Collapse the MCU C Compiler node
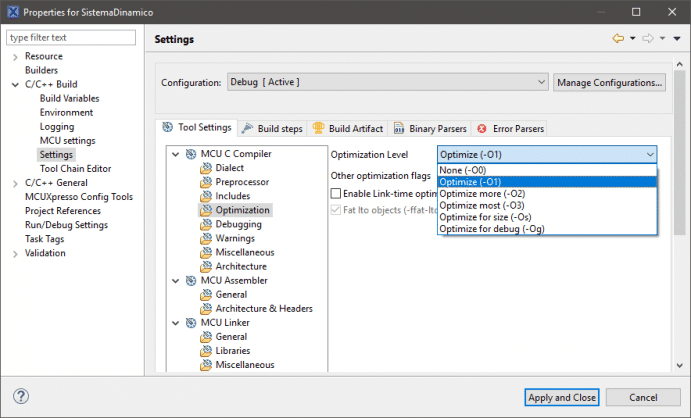The width and height of the screenshot is (691, 418). click(x=177, y=154)
